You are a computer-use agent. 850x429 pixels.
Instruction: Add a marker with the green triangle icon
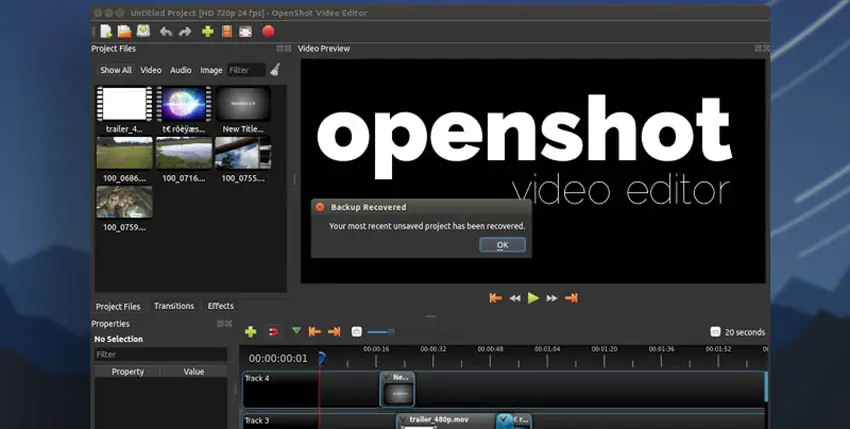296,330
